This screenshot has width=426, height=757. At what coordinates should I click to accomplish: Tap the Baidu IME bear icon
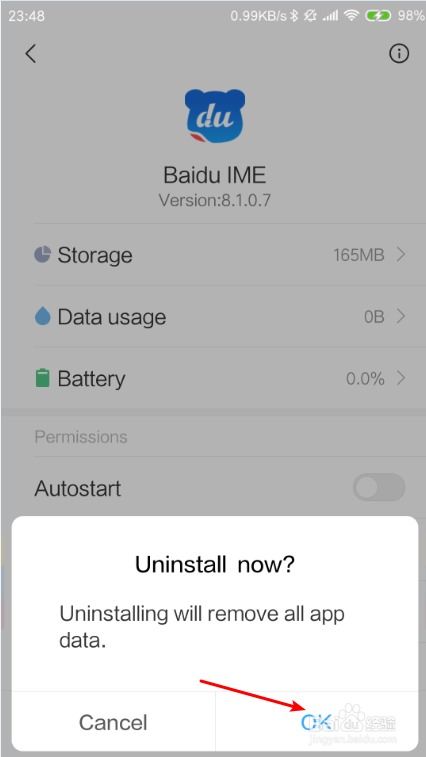tap(214, 117)
